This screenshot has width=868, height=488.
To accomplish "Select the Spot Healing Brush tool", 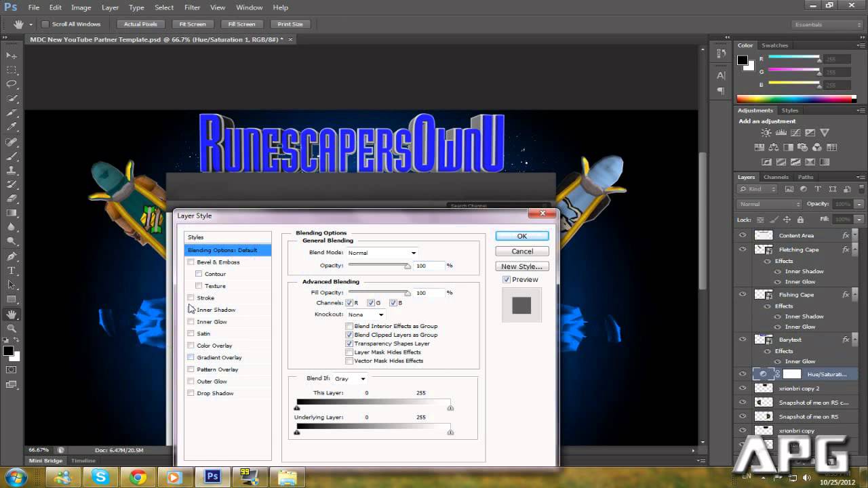I will tap(12, 142).
